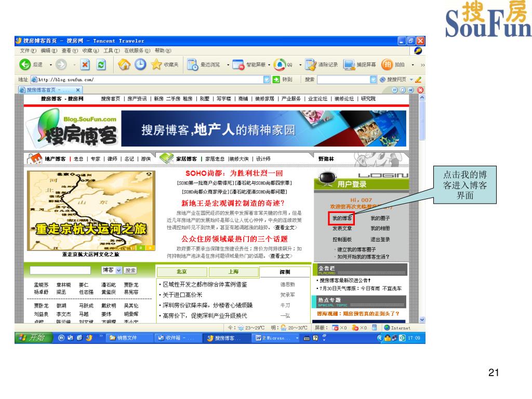532x399 pixels.
Task: Close the 搜房博客首页 browser tab
Action: pos(78,90)
